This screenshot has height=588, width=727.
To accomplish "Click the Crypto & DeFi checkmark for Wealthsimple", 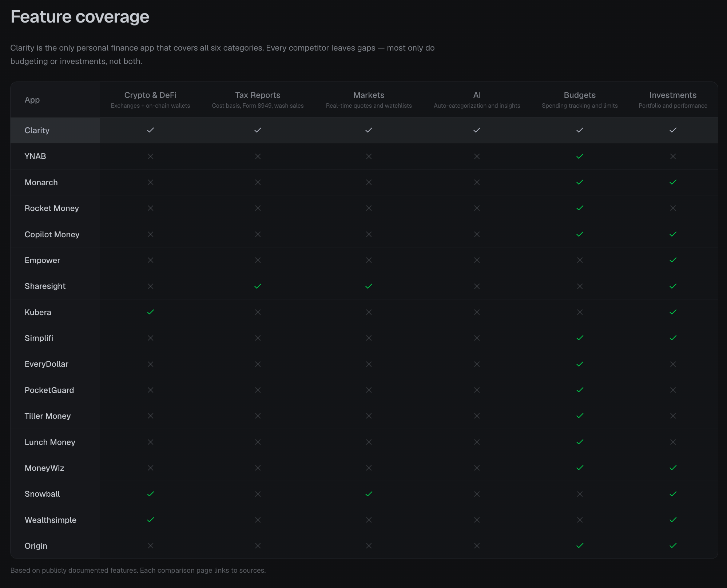I will 150,520.
